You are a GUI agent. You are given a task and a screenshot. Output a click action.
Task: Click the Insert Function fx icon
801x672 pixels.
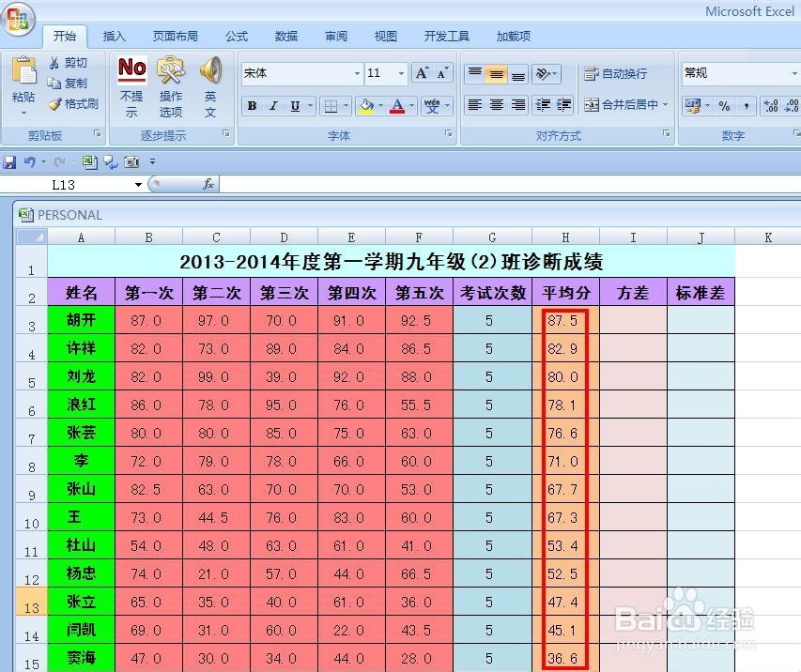[x=209, y=185]
